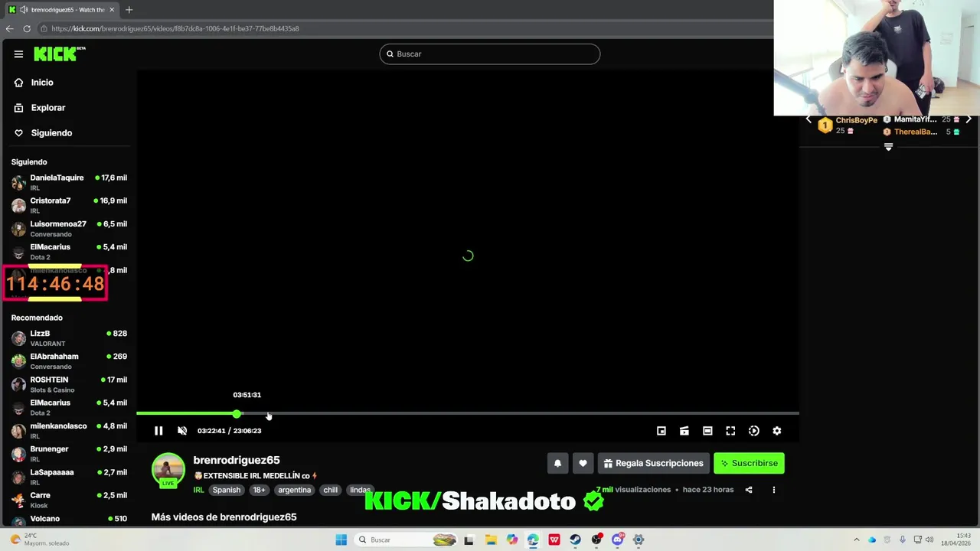Toggle notification bell for brenrodriguez65
The image size is (980, 551).
[x=557, y=463]
